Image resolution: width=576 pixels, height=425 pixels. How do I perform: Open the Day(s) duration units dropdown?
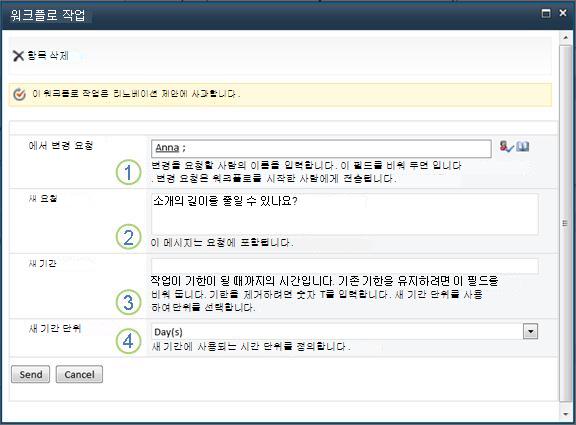pos(345,332)
